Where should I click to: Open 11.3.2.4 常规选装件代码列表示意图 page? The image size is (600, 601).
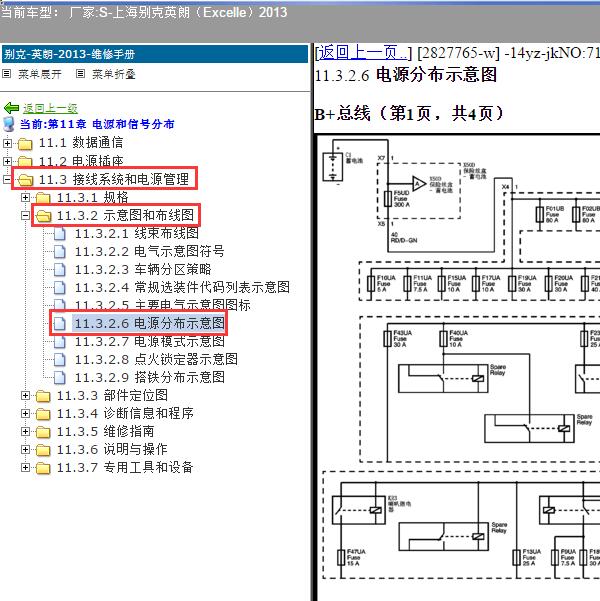[x=182, y=287]
